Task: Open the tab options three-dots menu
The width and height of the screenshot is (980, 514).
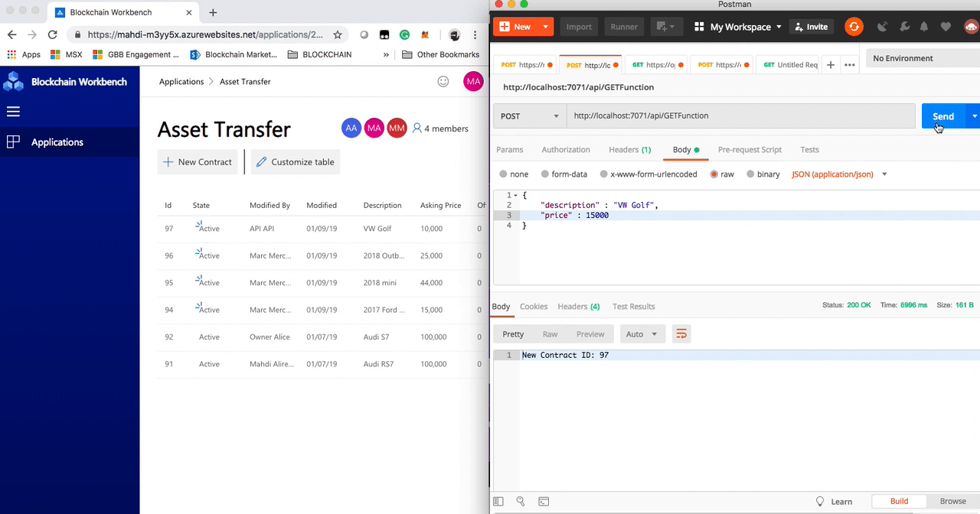Action: tap(850, 65)
